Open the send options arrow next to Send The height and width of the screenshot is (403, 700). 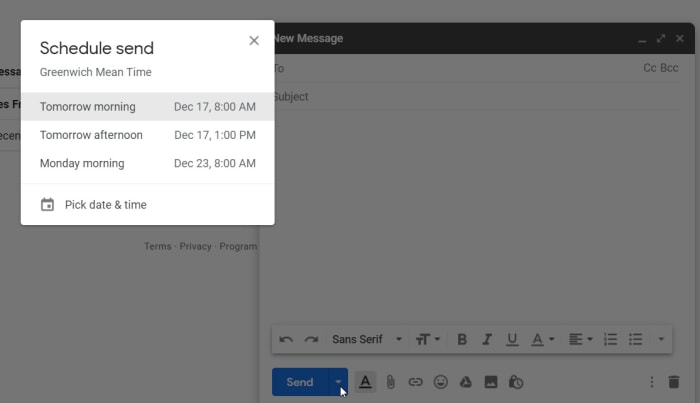338,382
